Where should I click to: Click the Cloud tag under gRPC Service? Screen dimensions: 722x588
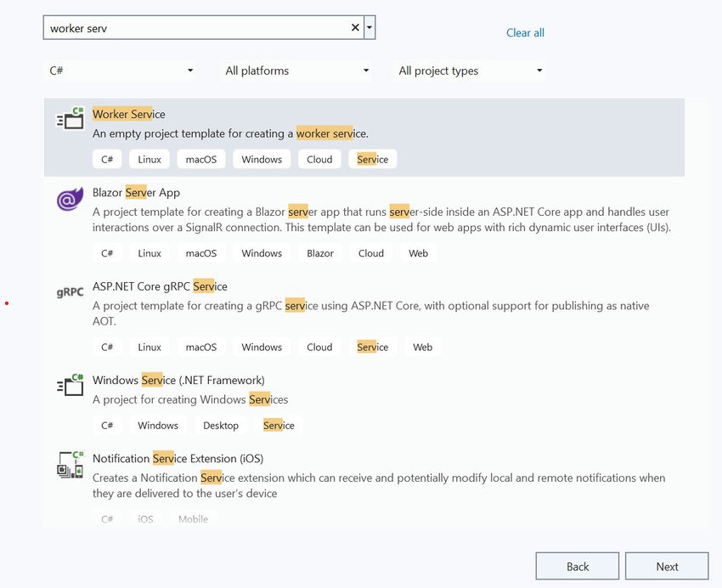pyautogui.click(x=319, y=347)
